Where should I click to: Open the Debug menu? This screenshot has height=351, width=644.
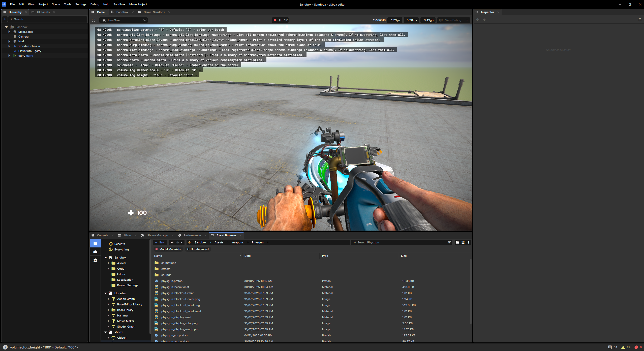(95, 4)
